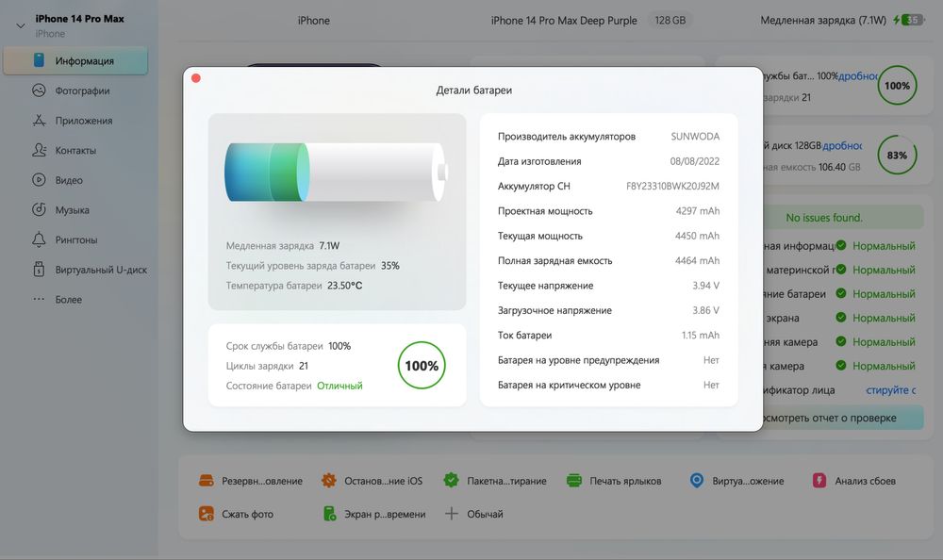The width and height of the screenshot is (943, 560).
Task: Click the Приложения app-store icon in the sidebar
Action: click(39, 121)
